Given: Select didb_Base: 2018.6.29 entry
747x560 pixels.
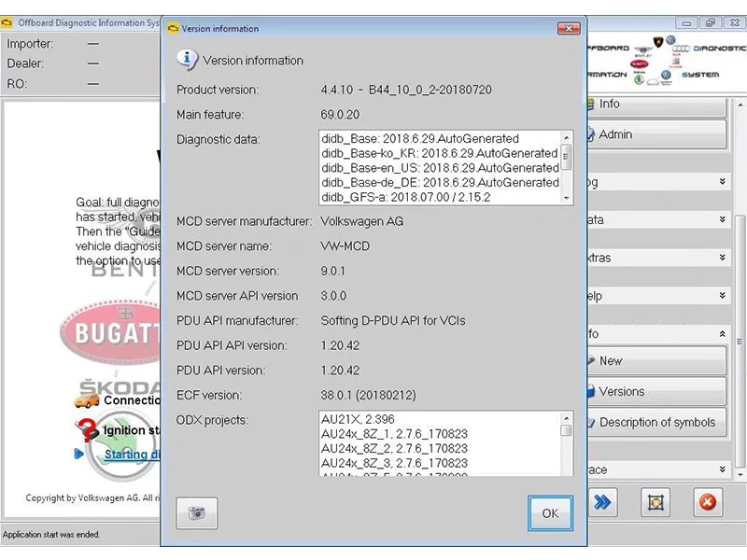Looking at the screenshot, I should [419, 138].
